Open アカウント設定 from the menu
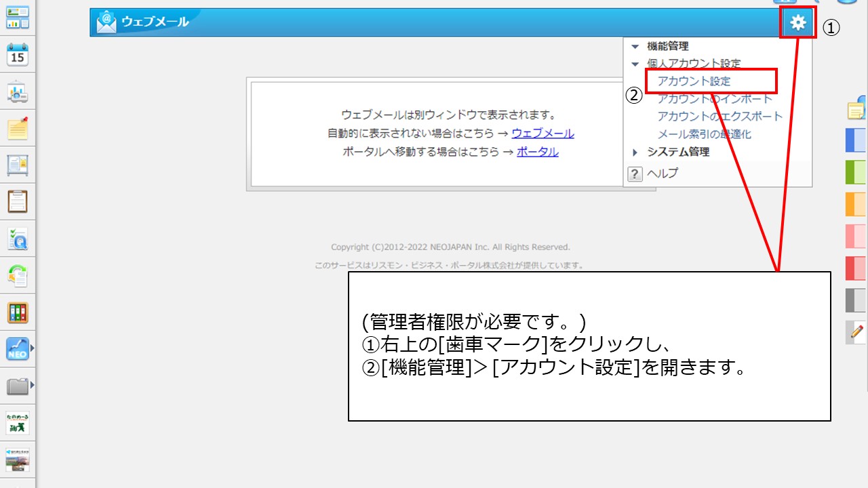The image size is (868, 488). [694, 81]
